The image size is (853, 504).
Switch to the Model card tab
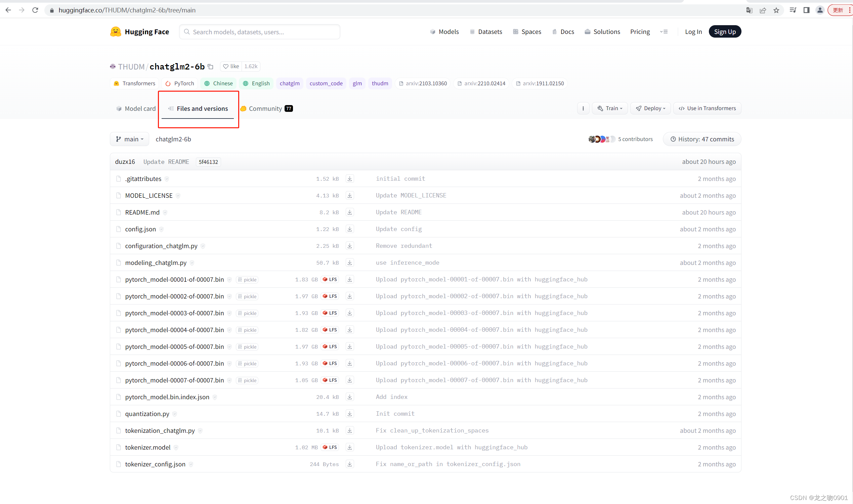click(136, 108)
